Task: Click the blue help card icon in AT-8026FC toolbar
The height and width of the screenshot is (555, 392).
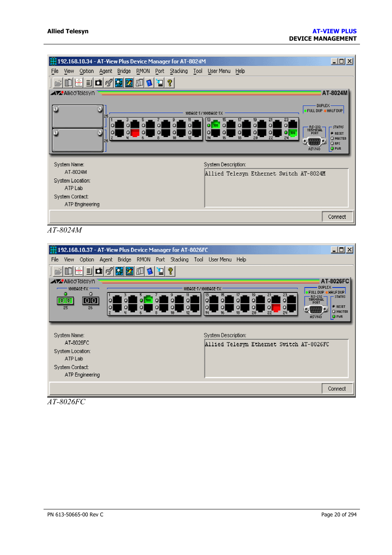Action: pyautogui.click(x=150, y=271)
